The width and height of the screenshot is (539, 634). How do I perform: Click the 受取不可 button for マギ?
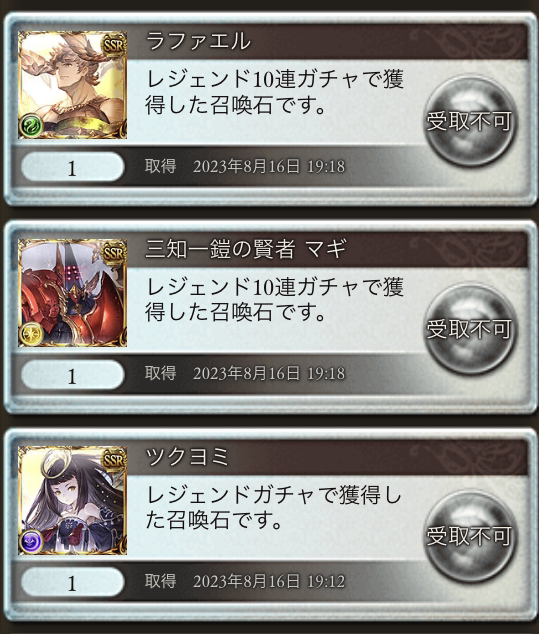469,329
